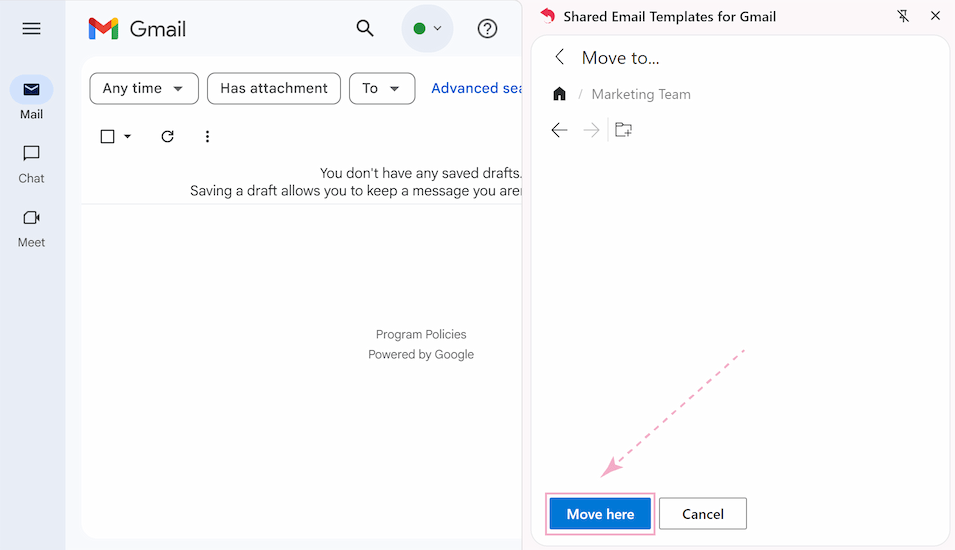This screenshot has height=550, width=955.
Task: Open the Program Policies link
Action: pyautogui.click(x=421, y=334)
